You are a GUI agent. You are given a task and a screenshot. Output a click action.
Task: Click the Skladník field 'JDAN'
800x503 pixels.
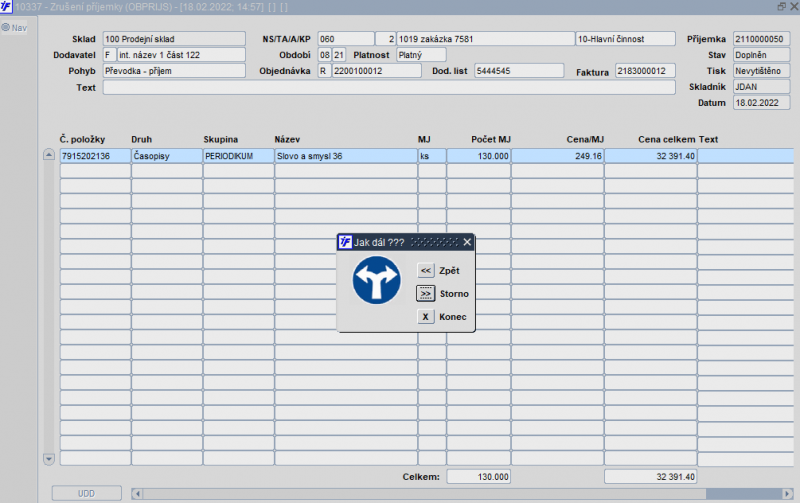click(x=761, y=87)
